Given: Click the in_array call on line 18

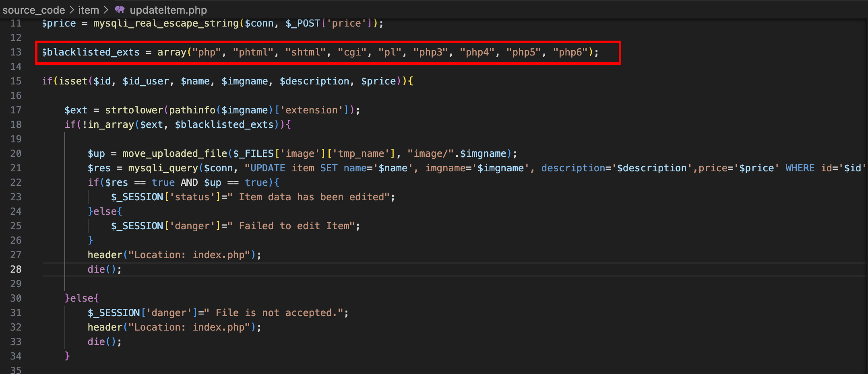Looking at the screenshot, I should point(111,125).
